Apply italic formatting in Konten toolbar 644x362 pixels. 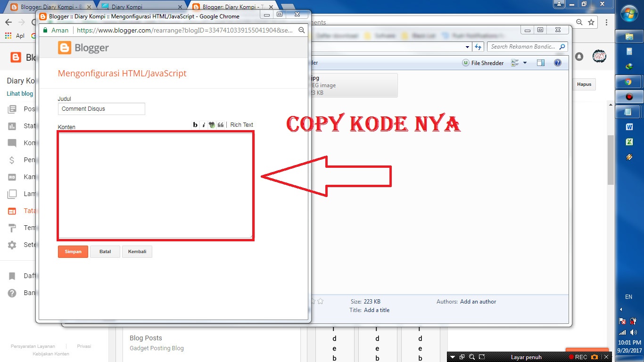pyautogui.click(x=204, y=125)
